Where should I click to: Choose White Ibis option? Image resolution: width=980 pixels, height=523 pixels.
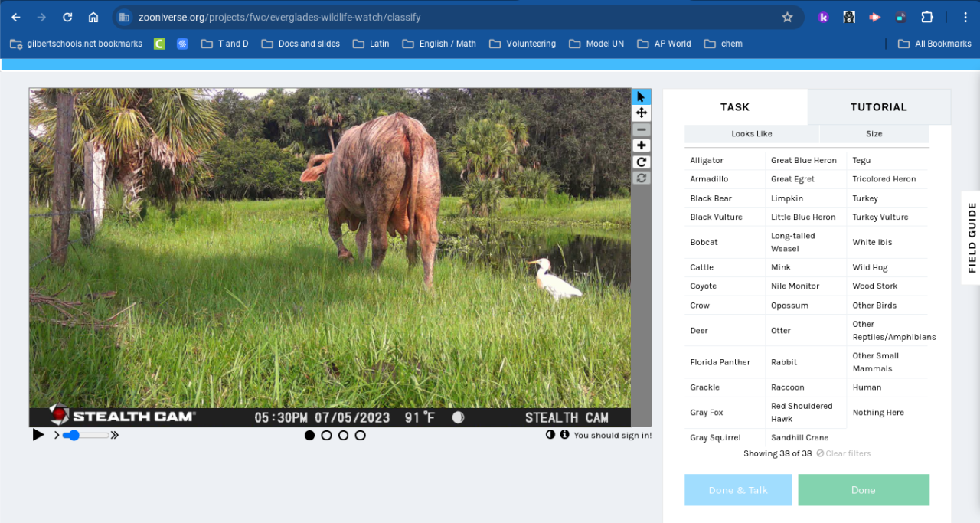click(887, 242)
